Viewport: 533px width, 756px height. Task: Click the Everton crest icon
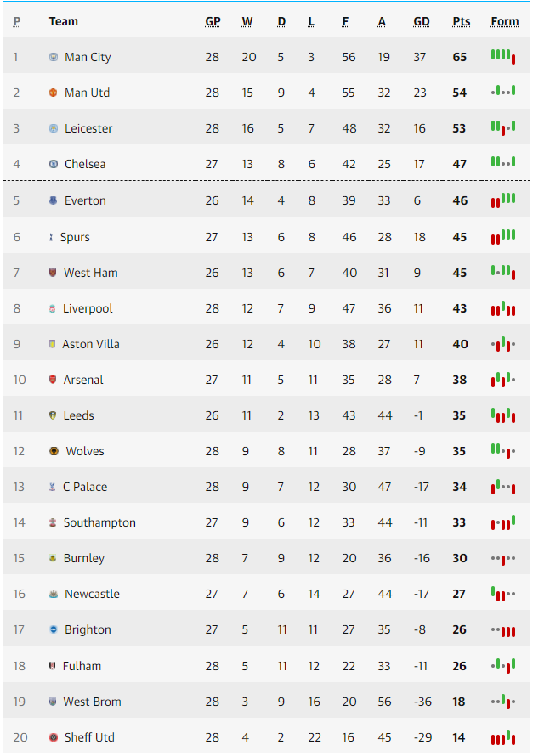(54, 200)
